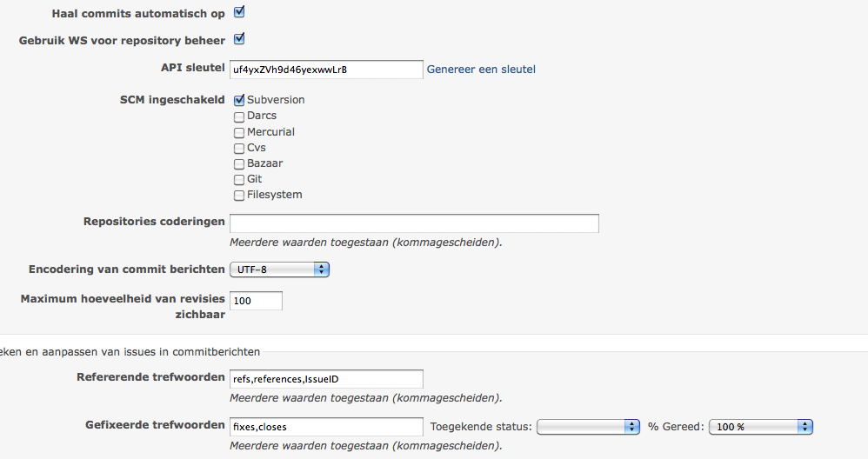Click the Git label text
Image resolution: width=868 pixels, height=459 pixels.
click(255, 179)
